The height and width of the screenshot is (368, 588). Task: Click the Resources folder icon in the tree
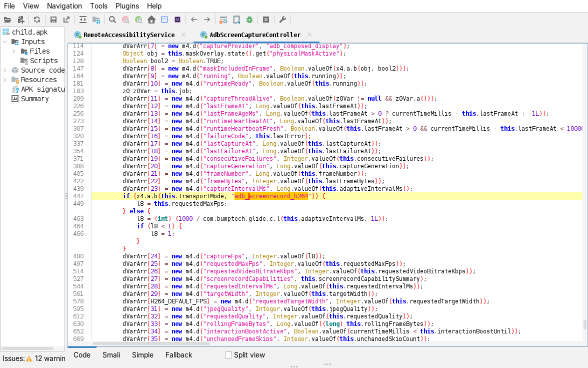pyautogui.click(x=15, y=80)
